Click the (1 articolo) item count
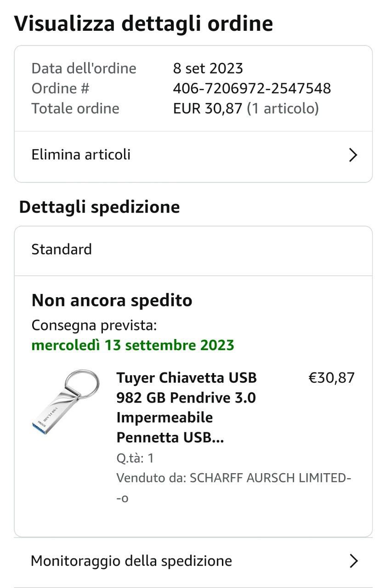 pyautogui.click(x=283, y=108)
